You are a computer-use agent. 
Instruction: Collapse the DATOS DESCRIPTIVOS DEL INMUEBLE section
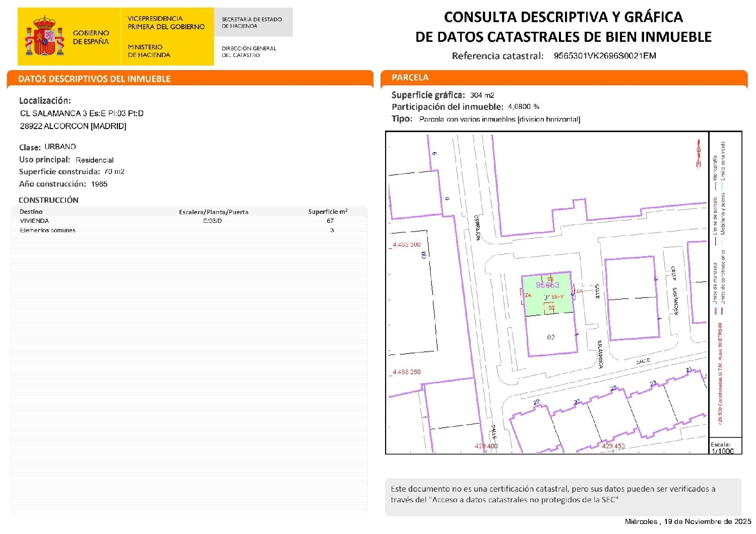[95, 78]
